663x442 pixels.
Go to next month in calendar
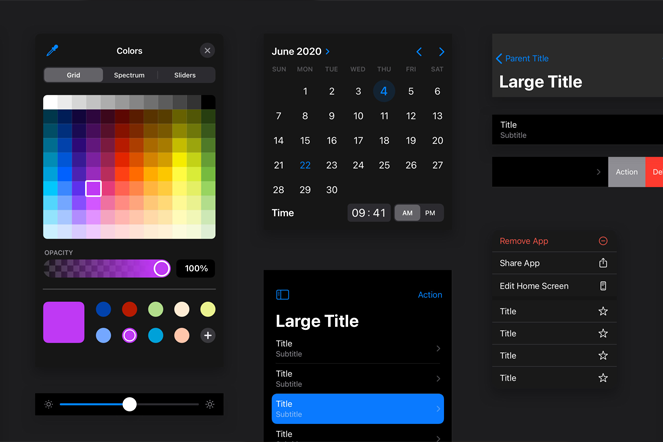[x=441, y=52]
